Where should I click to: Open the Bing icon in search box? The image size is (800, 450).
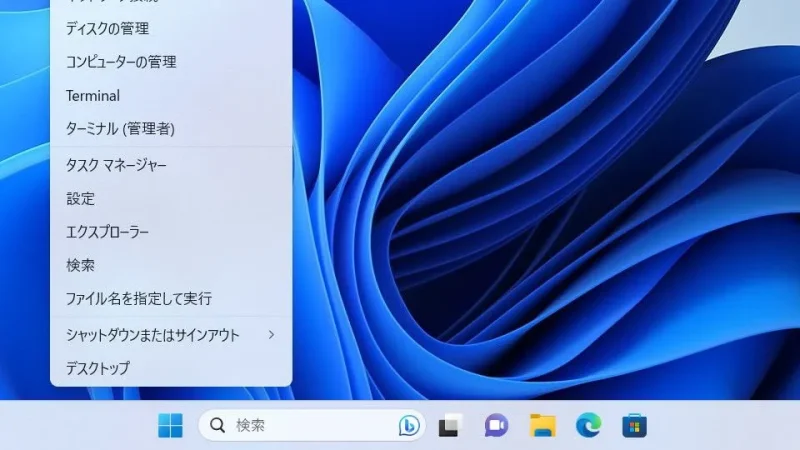pos(409,426)
